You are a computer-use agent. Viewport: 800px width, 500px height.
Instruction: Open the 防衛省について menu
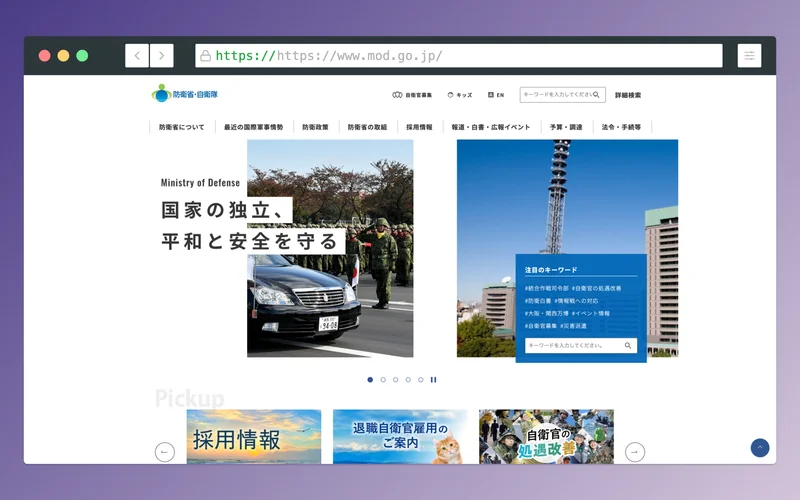[x=182, y=127]
